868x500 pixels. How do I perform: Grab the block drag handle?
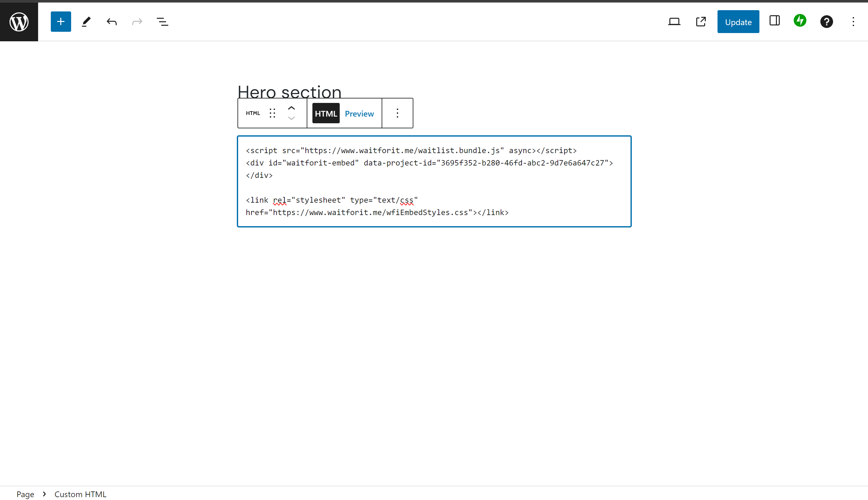coord(272,113)
